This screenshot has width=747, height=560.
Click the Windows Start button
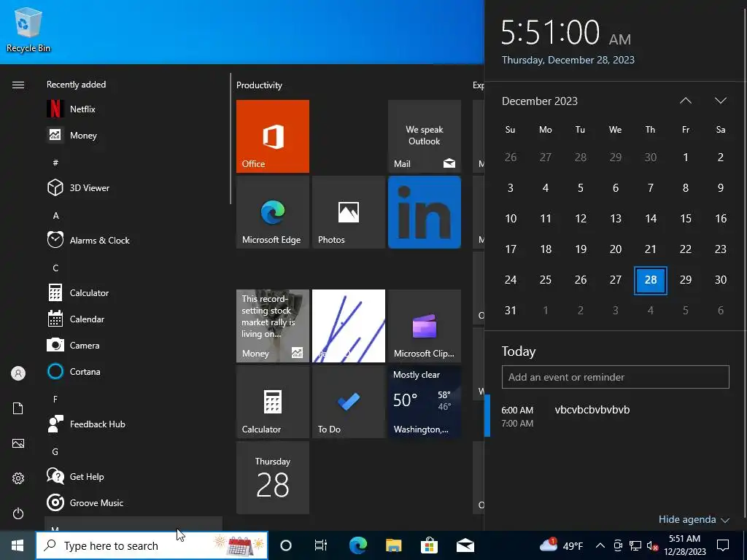tap(18, 545)
